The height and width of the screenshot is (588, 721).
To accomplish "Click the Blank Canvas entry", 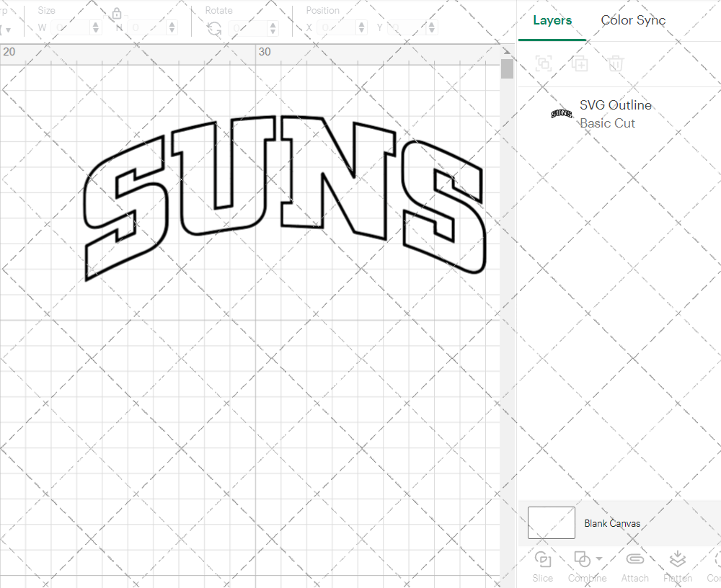I will pyautogui.click(x=612, y=523).
